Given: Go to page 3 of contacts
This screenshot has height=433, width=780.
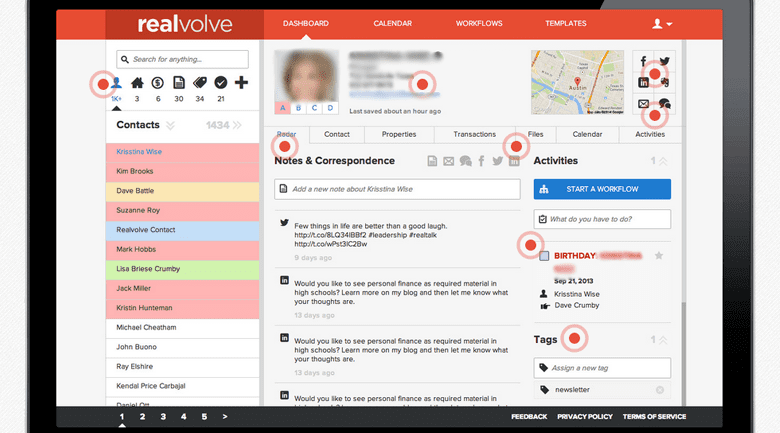Looking at the screenshot, I should 163,417.
